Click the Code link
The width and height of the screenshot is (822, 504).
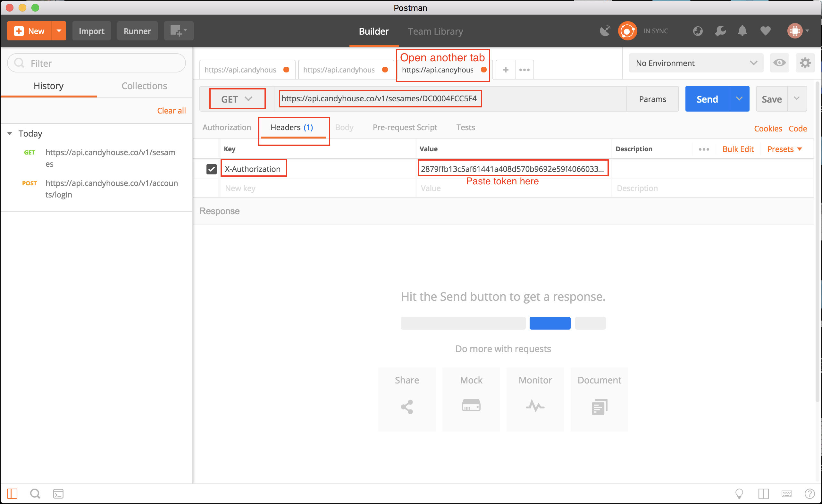coord(797,129)
